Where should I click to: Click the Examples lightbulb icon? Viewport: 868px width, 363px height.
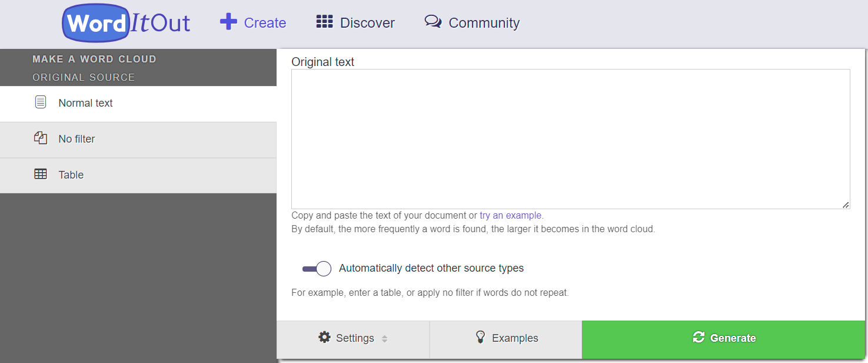[x=481, y=337]
